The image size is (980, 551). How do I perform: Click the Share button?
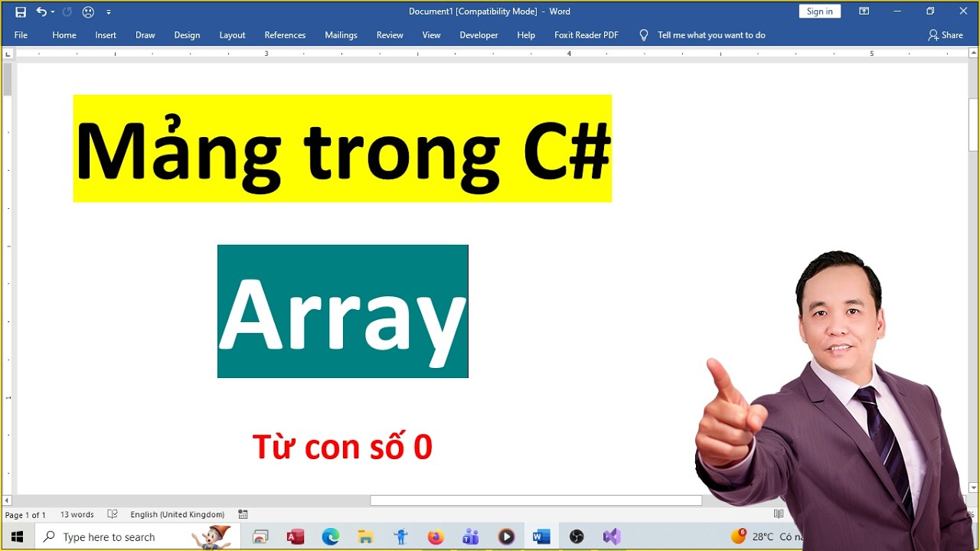click(x=945, y=35)
